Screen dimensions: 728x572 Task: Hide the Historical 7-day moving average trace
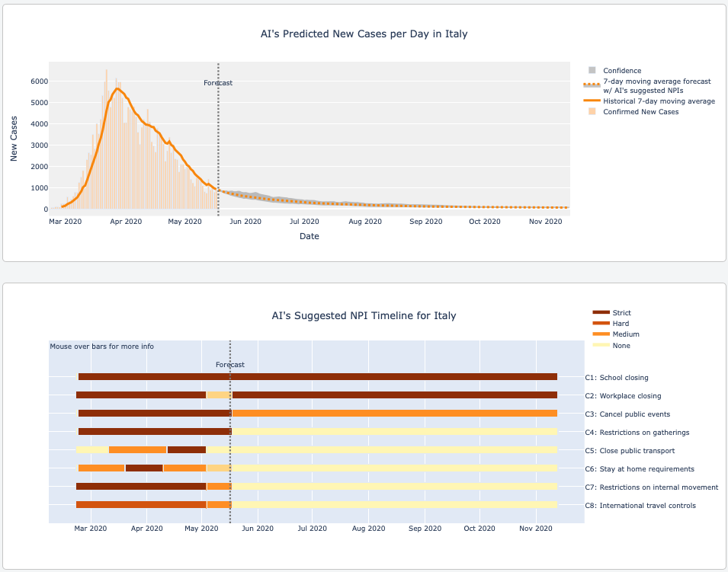pos(659,101)
